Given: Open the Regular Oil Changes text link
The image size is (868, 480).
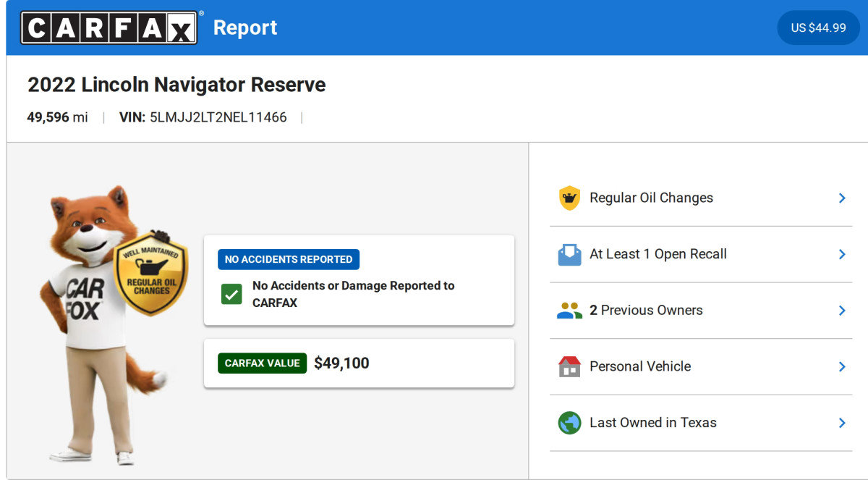Looking at the screenshot, I should point(651,198).
